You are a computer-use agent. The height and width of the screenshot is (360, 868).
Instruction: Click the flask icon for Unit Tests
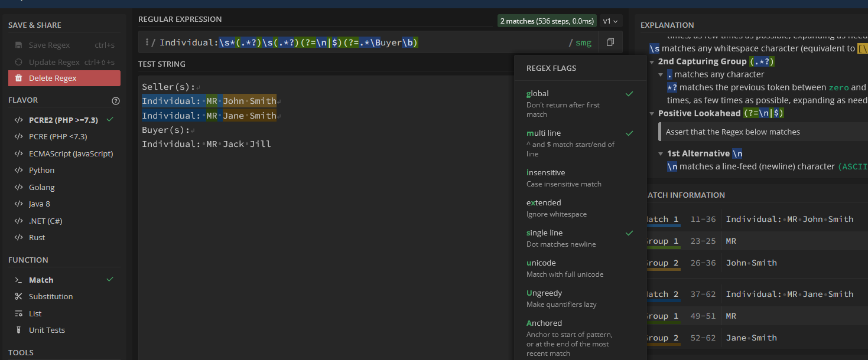pos(18,330)
